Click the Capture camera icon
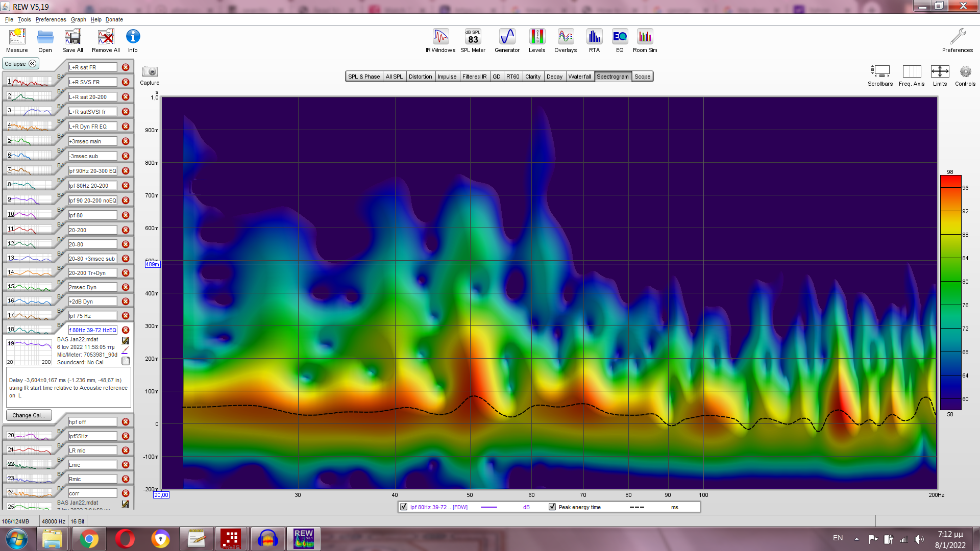 [x=150, y=72]
